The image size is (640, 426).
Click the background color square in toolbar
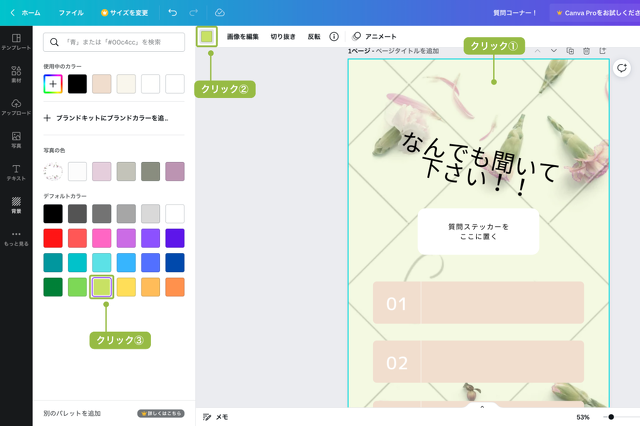point(207,36)
